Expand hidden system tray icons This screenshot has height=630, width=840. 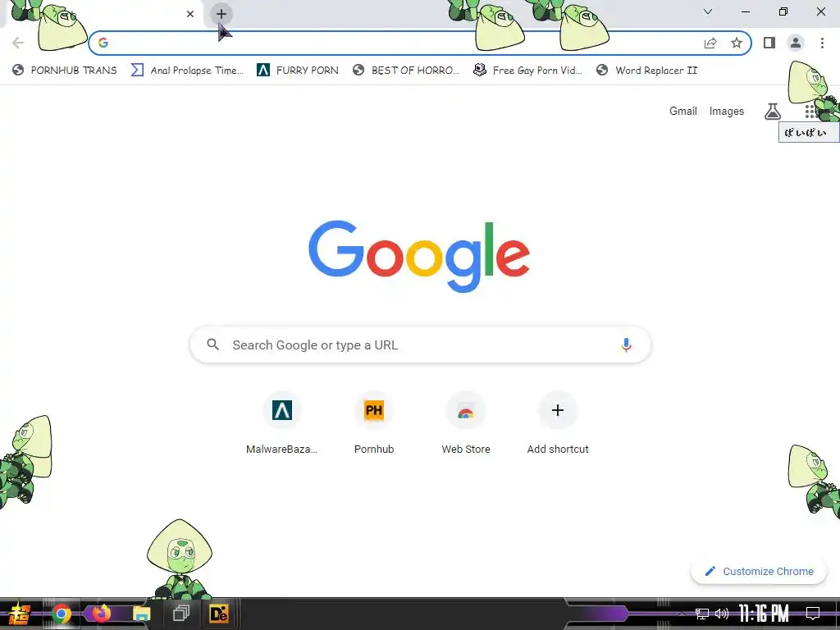pyautogui.click(x=682, y=614)
